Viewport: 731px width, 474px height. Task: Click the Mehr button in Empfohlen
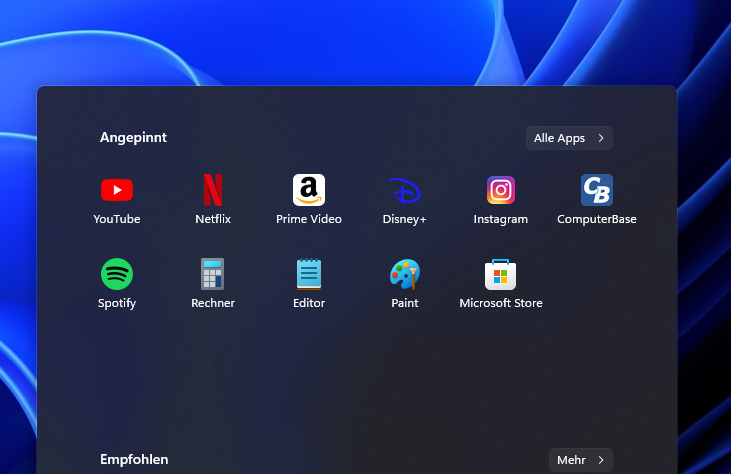click(x=581, y=460)
